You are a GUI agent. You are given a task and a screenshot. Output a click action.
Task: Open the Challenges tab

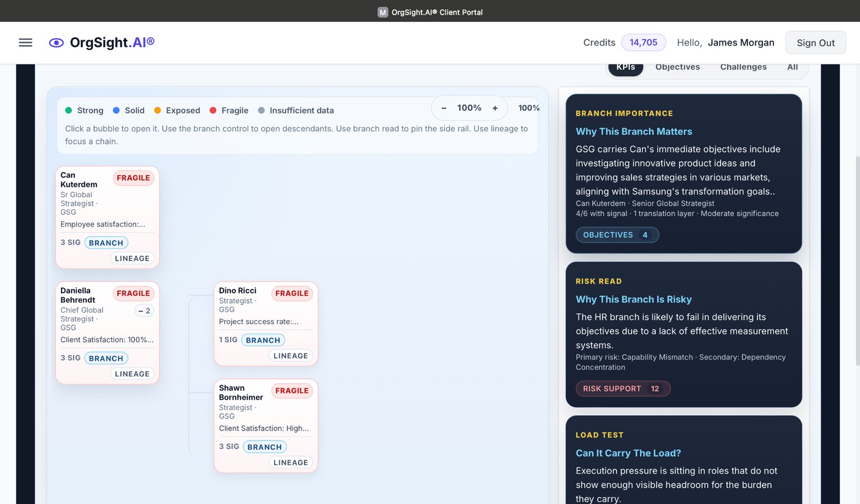743,67
